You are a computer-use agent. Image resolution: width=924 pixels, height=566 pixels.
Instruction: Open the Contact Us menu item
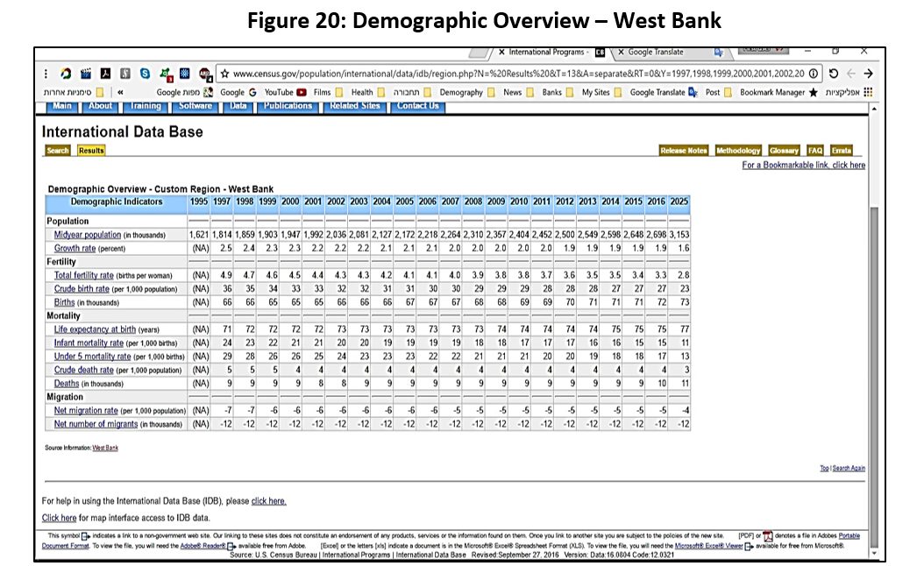coord(418,107)
